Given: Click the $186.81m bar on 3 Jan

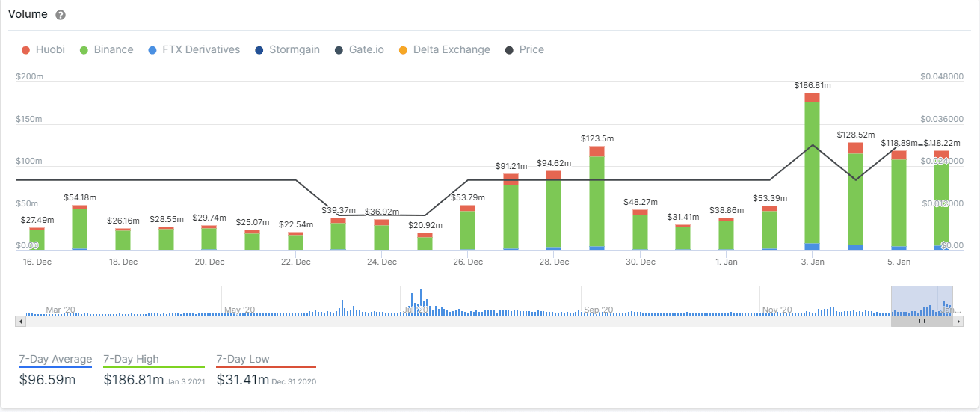Looking at the screenshot, I should tap(812, 172).
